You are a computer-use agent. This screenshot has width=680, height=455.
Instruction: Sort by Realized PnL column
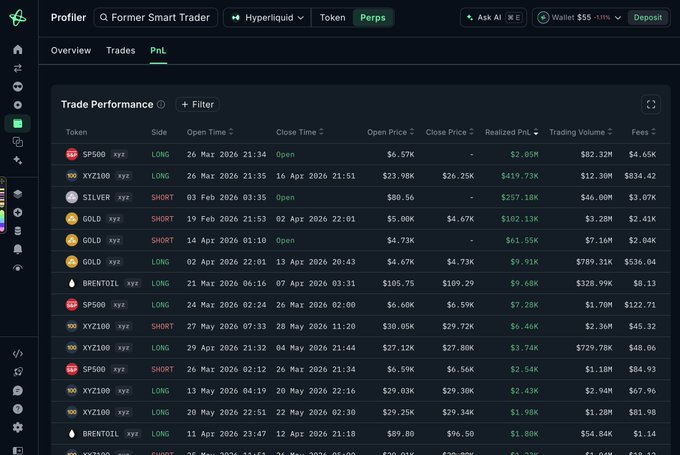point(512,132)
